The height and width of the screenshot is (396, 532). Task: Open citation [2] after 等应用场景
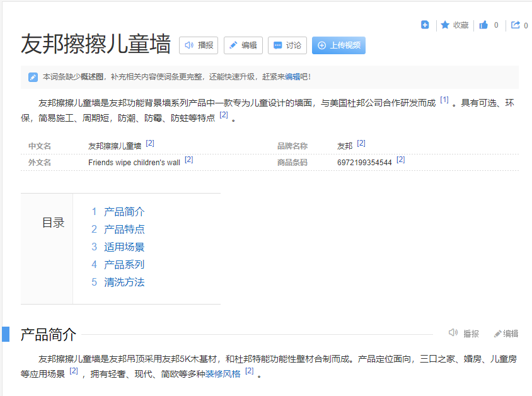[74, 371]
